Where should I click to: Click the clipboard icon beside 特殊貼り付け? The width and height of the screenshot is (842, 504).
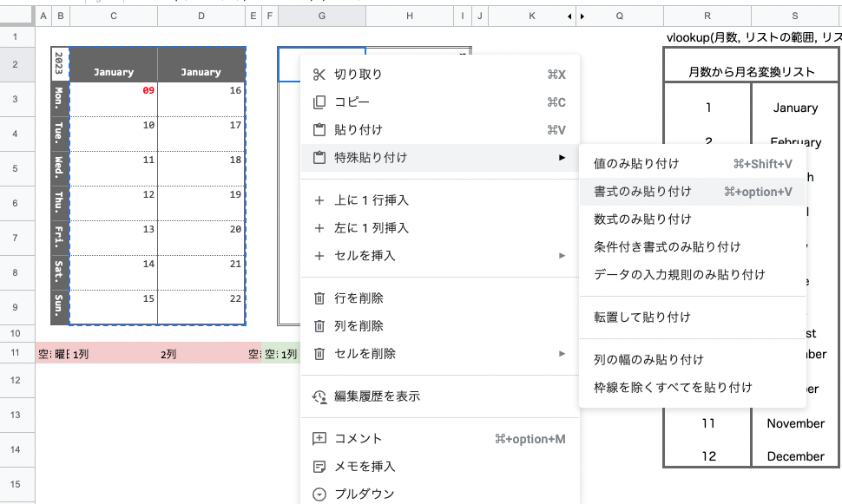(319, 158)
